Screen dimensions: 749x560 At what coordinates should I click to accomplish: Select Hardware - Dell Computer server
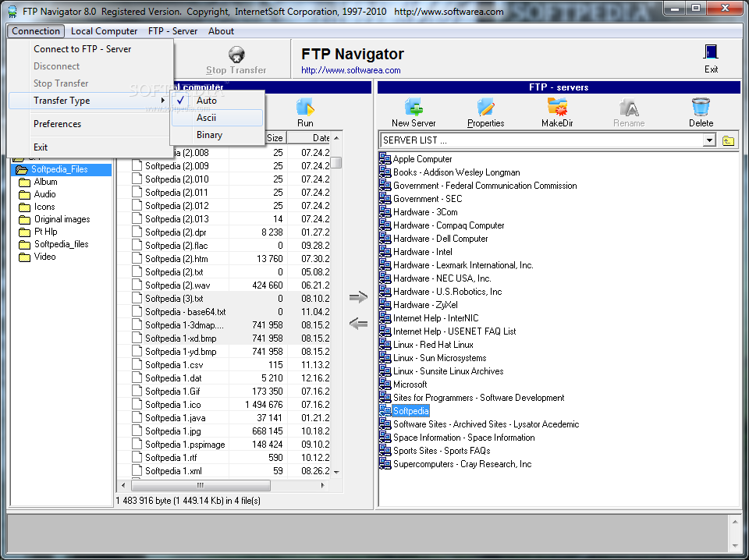440,238
